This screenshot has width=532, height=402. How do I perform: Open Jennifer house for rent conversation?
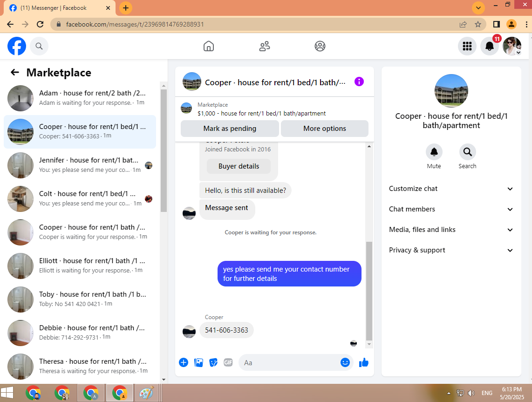pos(80,165)
